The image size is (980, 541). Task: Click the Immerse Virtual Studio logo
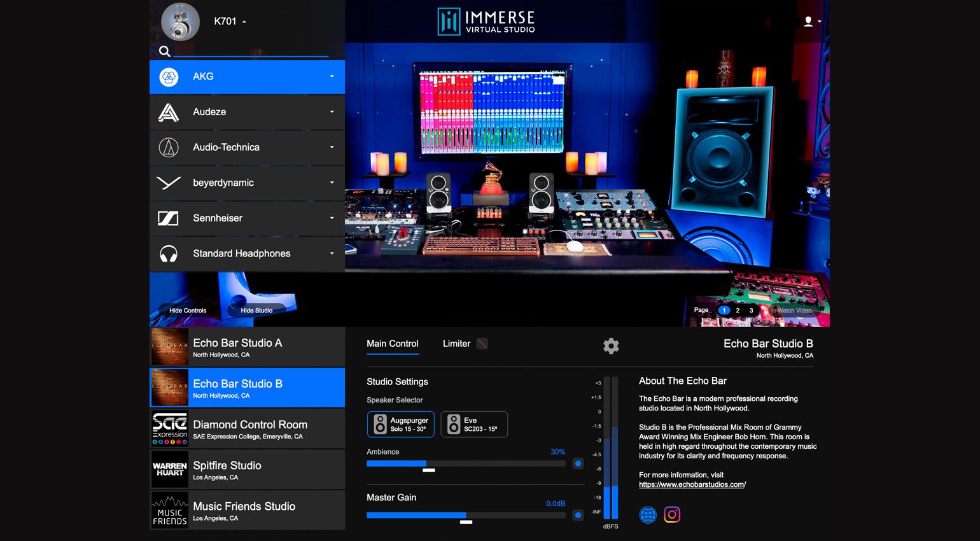[486, 22]
